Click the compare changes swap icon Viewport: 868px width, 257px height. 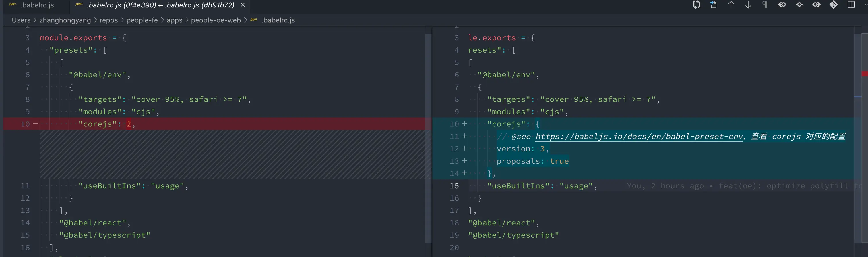tap(696, 5)
